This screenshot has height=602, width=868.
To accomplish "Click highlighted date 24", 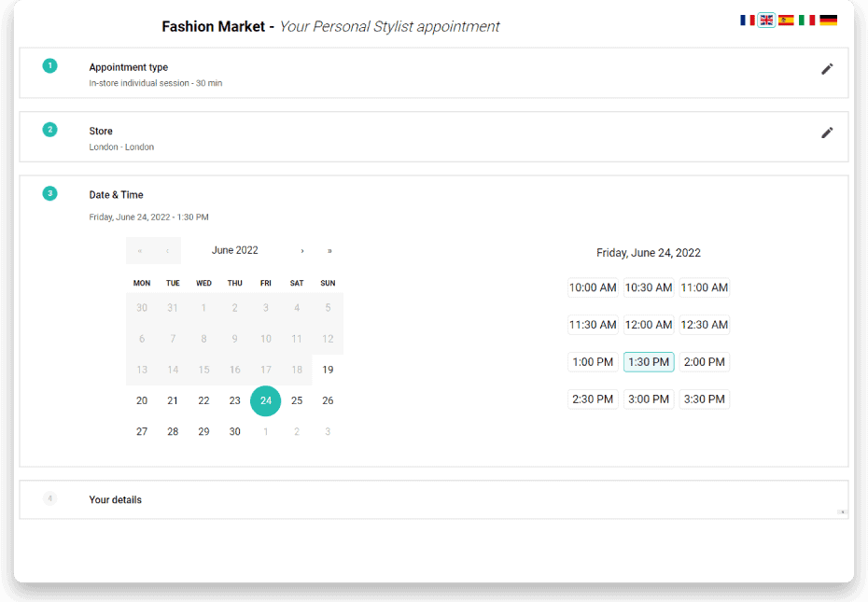I will tap(266, 400).
